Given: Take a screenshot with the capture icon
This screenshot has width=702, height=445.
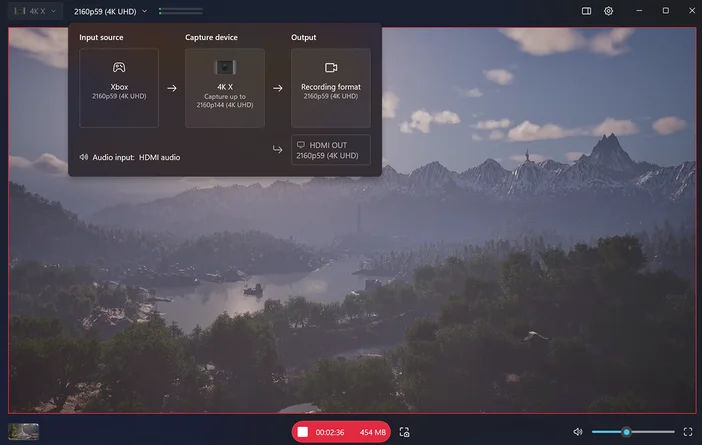Looking at the screenshot, I should click(404, 432).
